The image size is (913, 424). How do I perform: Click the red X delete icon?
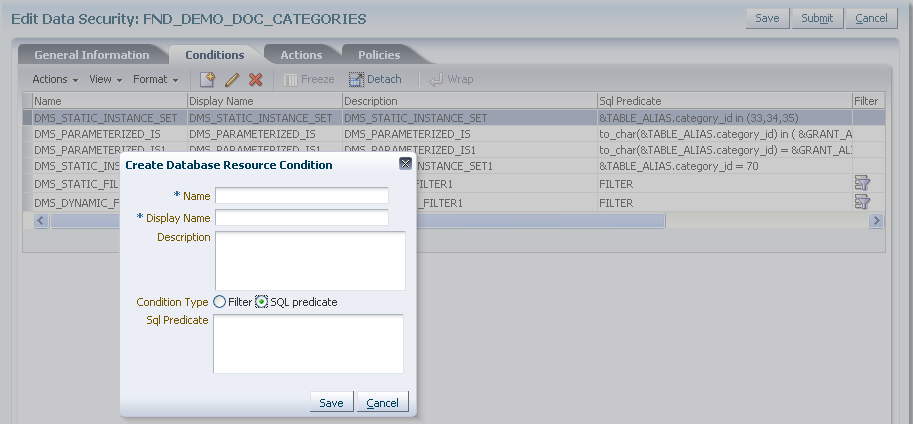pos(255,79)
